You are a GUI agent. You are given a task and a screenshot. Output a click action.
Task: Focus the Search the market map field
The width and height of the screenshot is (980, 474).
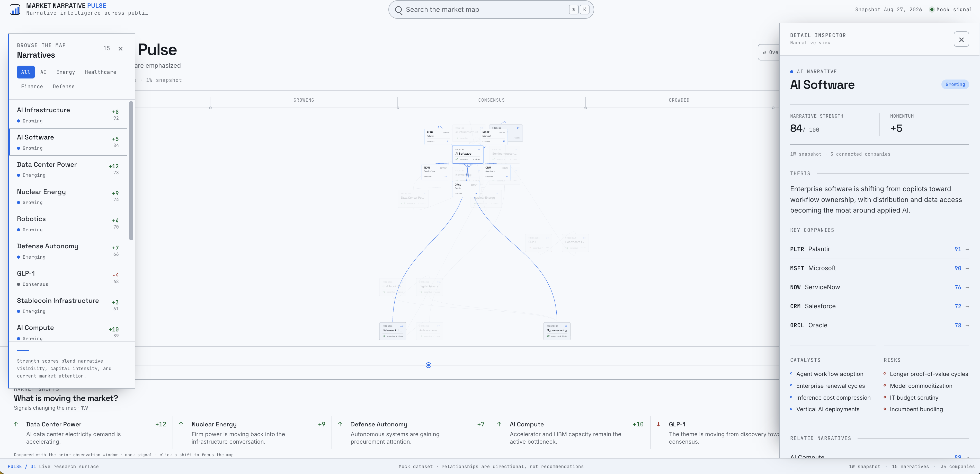491,10
